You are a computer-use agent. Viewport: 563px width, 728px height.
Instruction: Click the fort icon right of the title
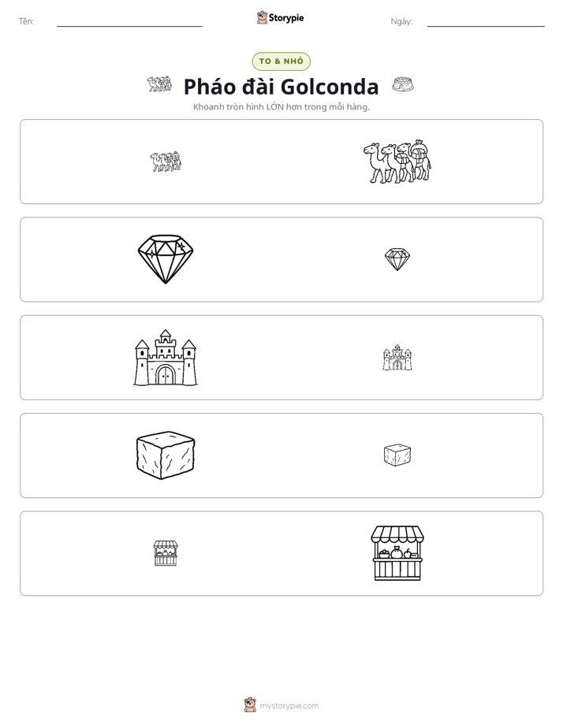click(403, 84)
